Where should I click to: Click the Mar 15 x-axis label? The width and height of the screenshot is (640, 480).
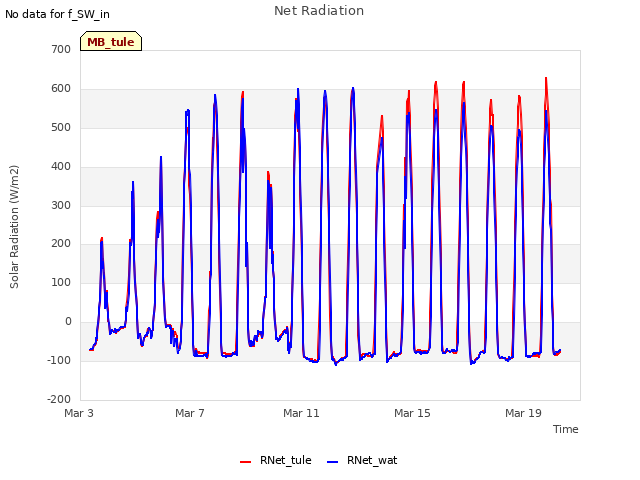(x=412, y=413)
